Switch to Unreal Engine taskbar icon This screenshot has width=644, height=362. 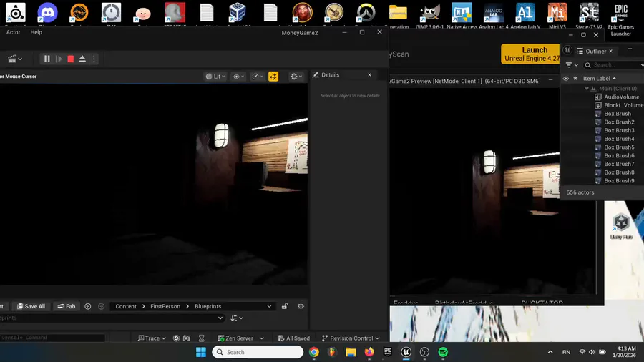[406, 352]
